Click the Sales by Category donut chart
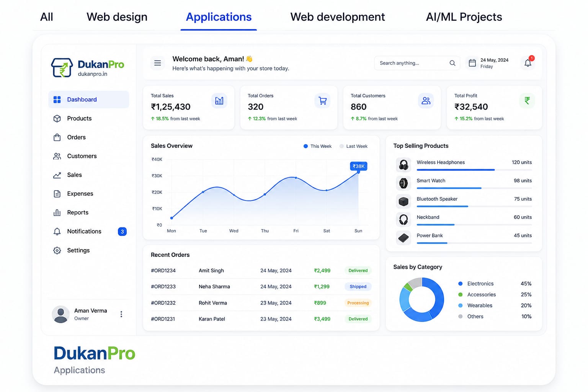Screen dimensions: 588x392 point(421,300)
